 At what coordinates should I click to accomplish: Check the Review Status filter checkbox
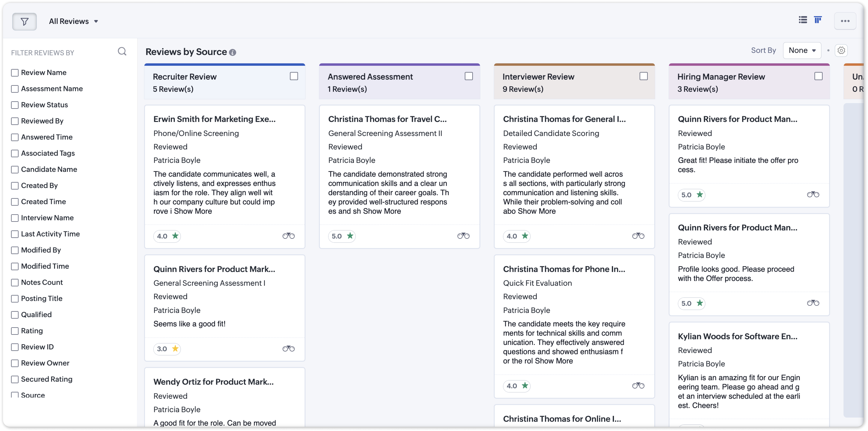pos(15,105)
